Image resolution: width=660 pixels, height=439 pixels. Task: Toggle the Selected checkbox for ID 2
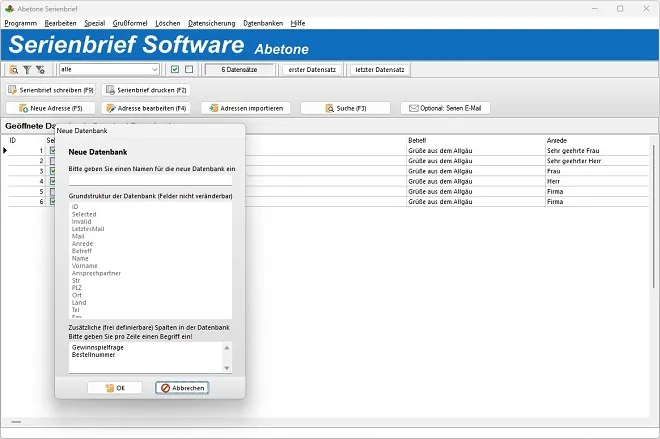(x=52, y=161)
